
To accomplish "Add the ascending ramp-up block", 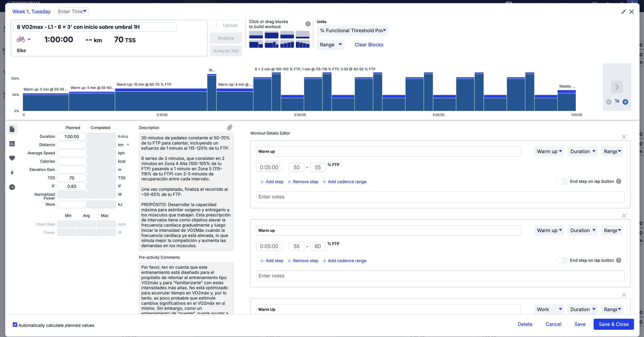I will pyautogui.click(x=287, y=44).
